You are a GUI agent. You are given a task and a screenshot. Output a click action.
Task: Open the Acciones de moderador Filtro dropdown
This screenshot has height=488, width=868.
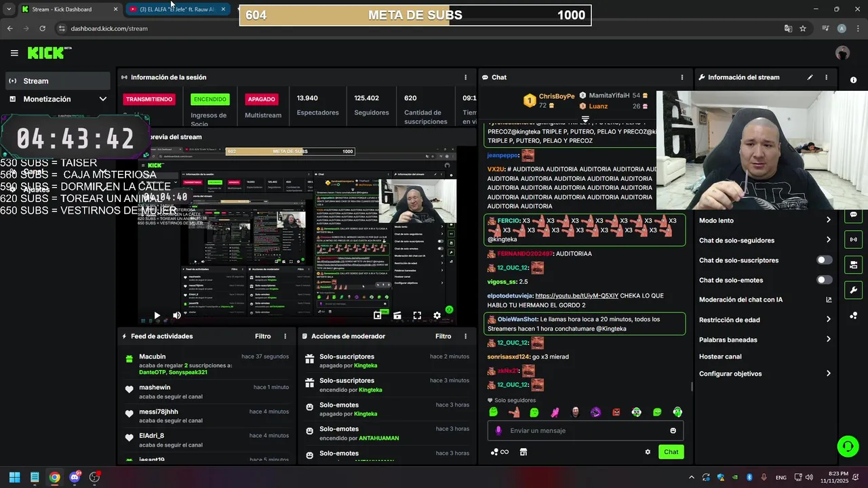[443, 336]
